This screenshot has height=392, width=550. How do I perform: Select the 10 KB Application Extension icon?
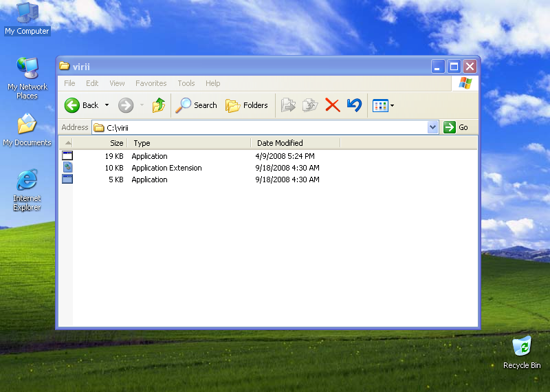(67, 167)
